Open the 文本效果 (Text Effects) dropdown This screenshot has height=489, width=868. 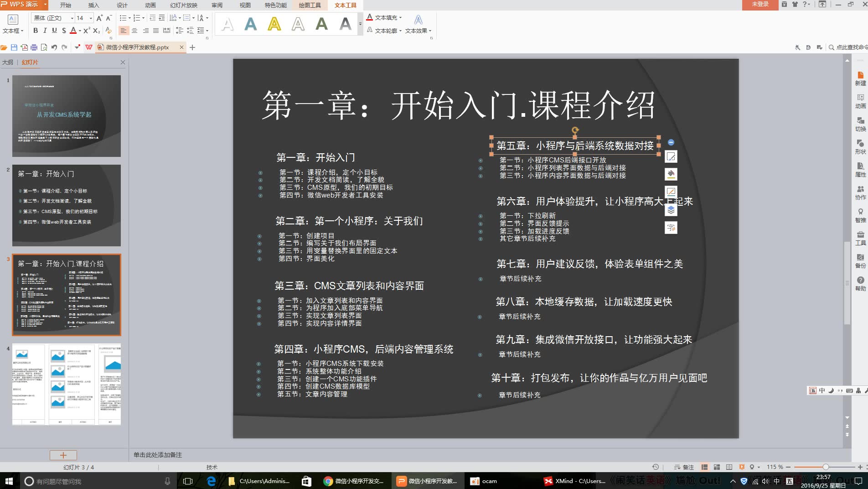[x=417, y=31]
